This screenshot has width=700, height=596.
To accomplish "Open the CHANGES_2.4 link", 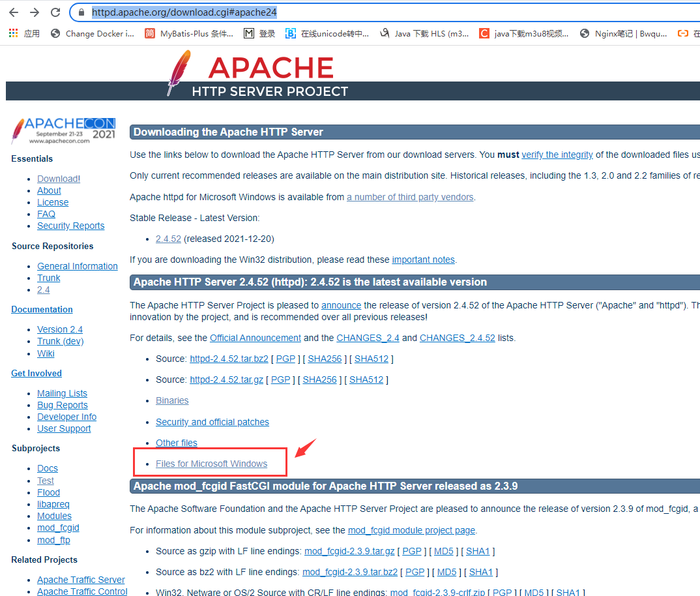I will pos(368,338).
